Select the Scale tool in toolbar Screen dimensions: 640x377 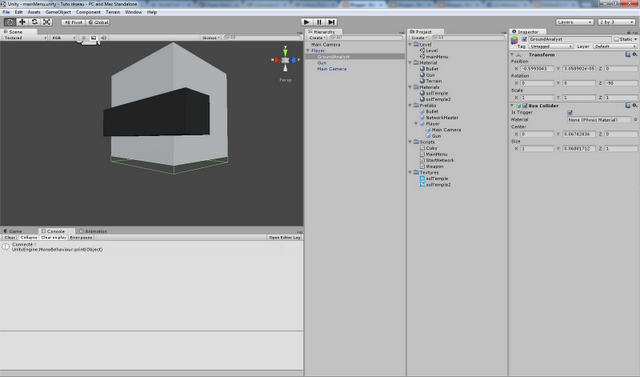point(47,22)
